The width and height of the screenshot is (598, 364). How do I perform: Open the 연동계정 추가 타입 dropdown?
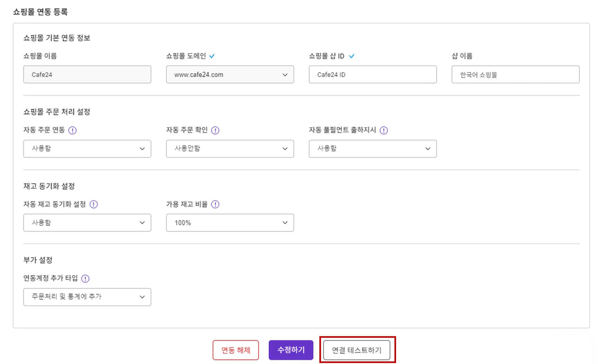(x=87, y=297)
